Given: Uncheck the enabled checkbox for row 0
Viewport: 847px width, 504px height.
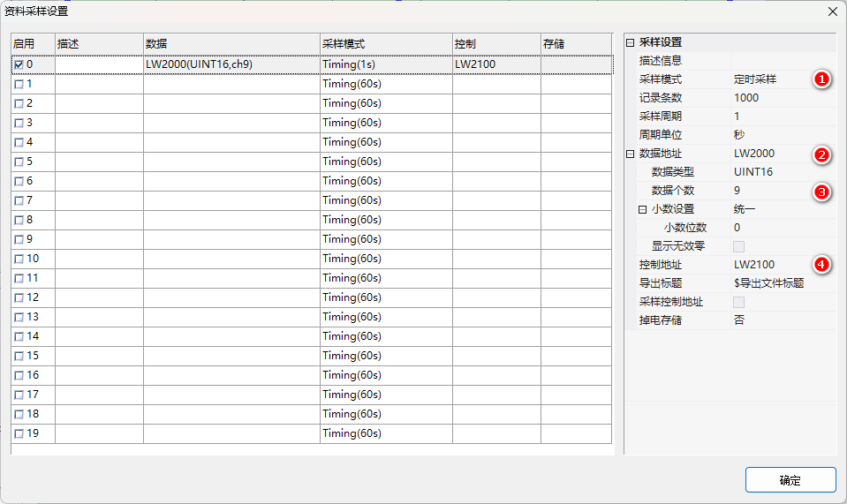Looking at the screenshot, I should click(x=19, y=64).
